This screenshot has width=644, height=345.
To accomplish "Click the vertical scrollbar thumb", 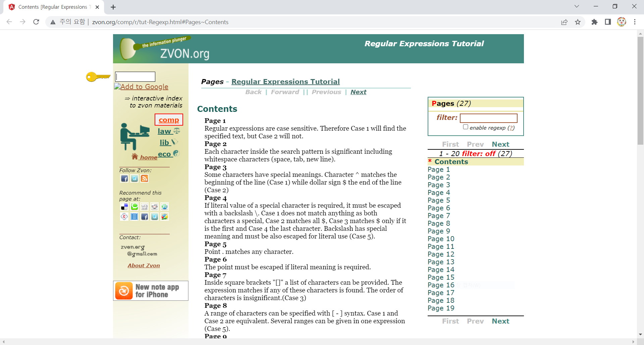I will click(x=640, y=90).
